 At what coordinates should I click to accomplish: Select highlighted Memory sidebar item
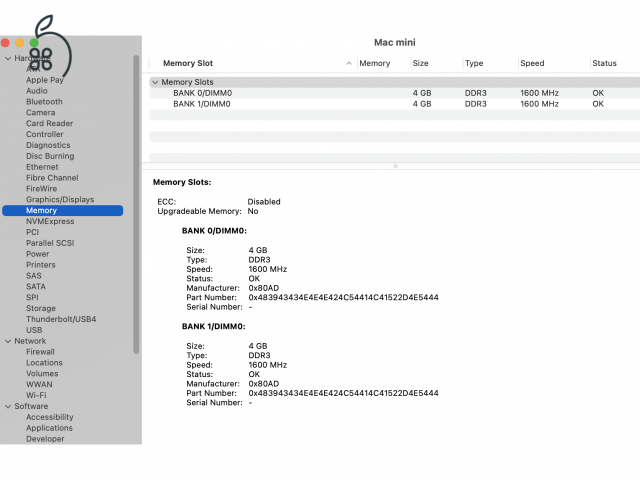click(x=62, y=211)
